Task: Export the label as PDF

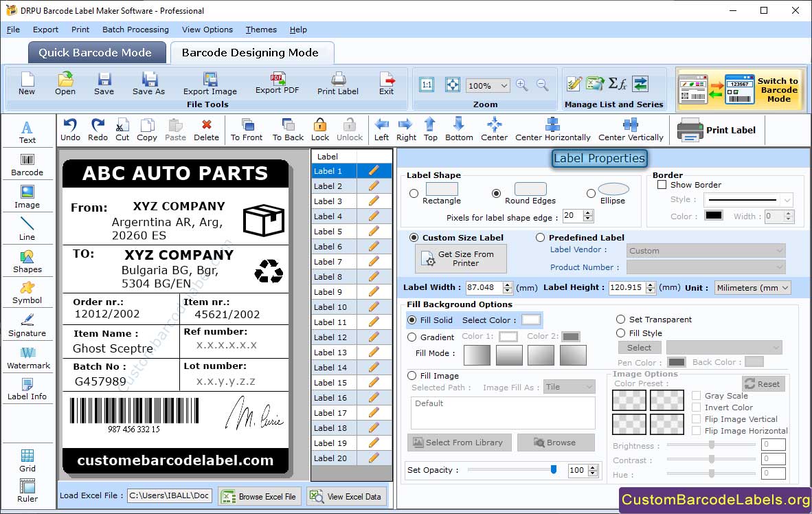Action: 277,83
